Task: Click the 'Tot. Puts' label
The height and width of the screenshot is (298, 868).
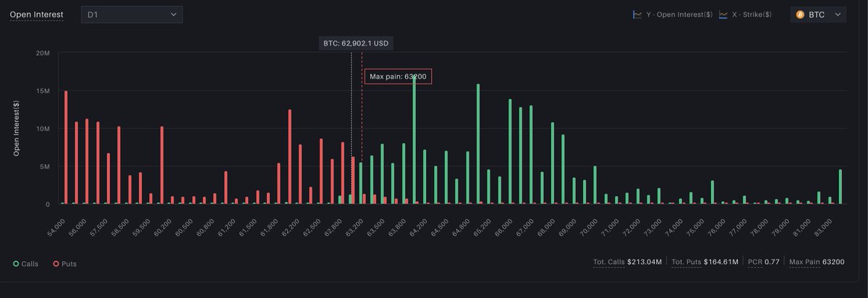Action: [687, 262]
